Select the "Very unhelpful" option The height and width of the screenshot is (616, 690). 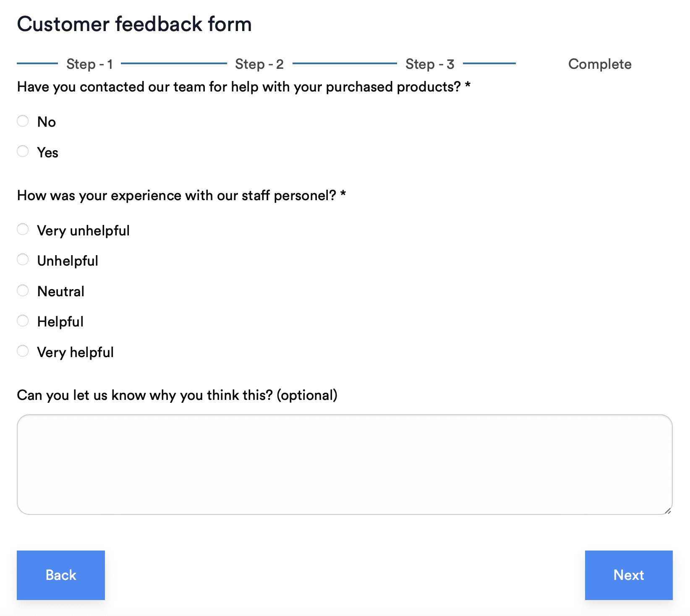click(23, 230)
